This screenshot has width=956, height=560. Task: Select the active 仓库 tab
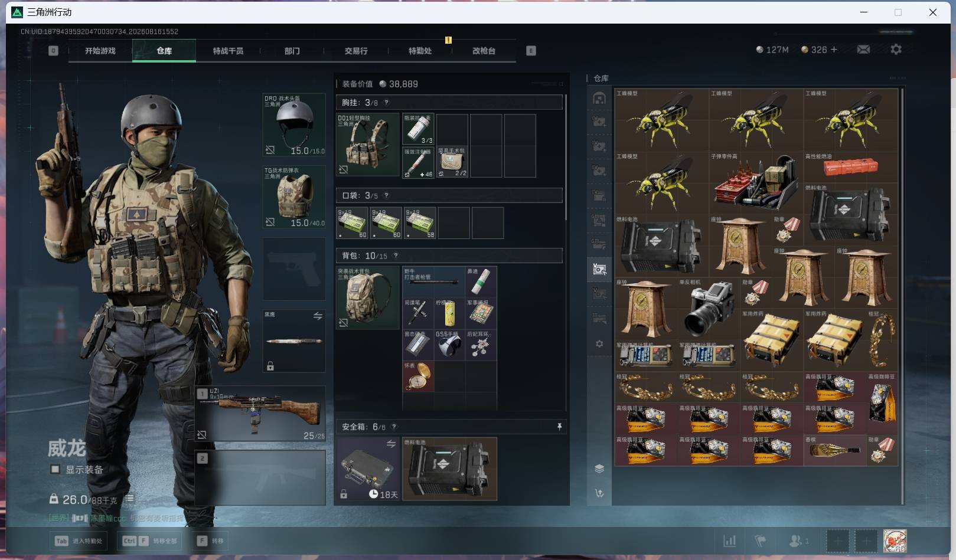tap(164, 51)
